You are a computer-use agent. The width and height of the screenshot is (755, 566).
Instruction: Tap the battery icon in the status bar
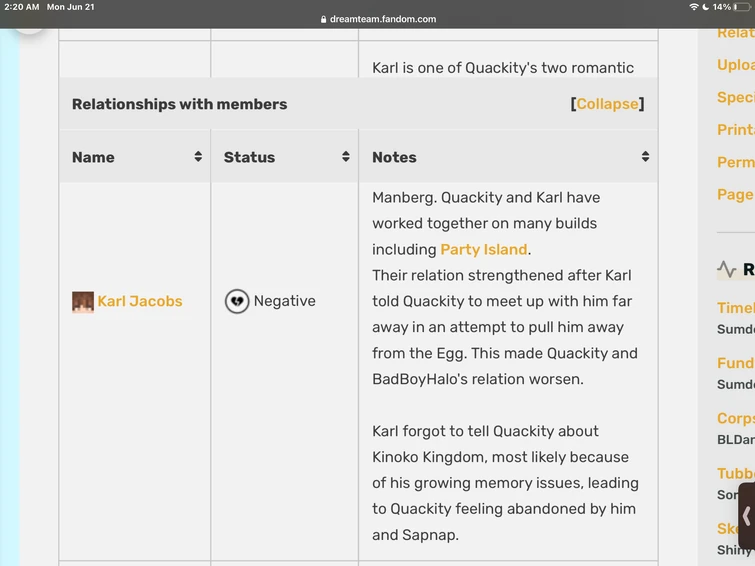pyautogui.click(x=741, y=7)
